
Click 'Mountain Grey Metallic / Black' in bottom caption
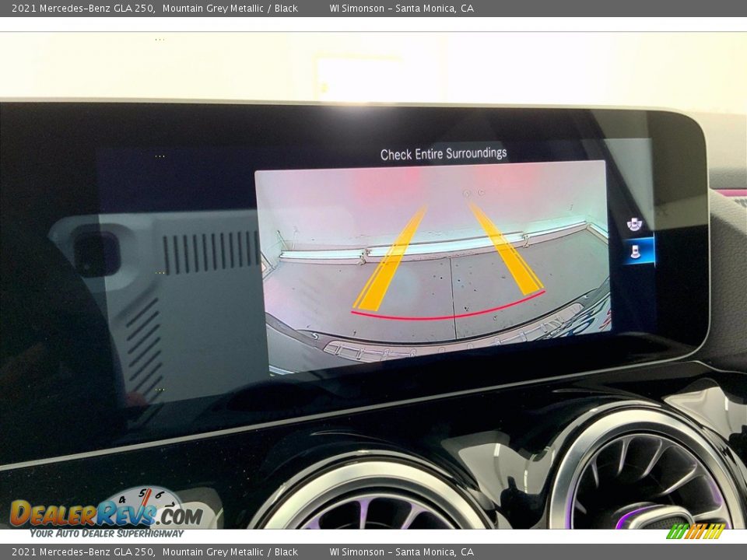pyautogui.click(x=230, y=552)
